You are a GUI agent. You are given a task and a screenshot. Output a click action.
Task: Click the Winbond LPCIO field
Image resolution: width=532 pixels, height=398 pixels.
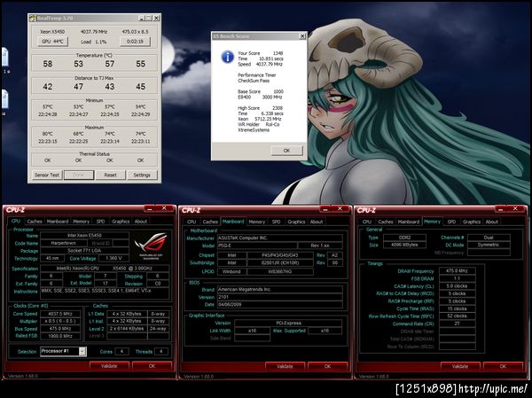(231, 271)
